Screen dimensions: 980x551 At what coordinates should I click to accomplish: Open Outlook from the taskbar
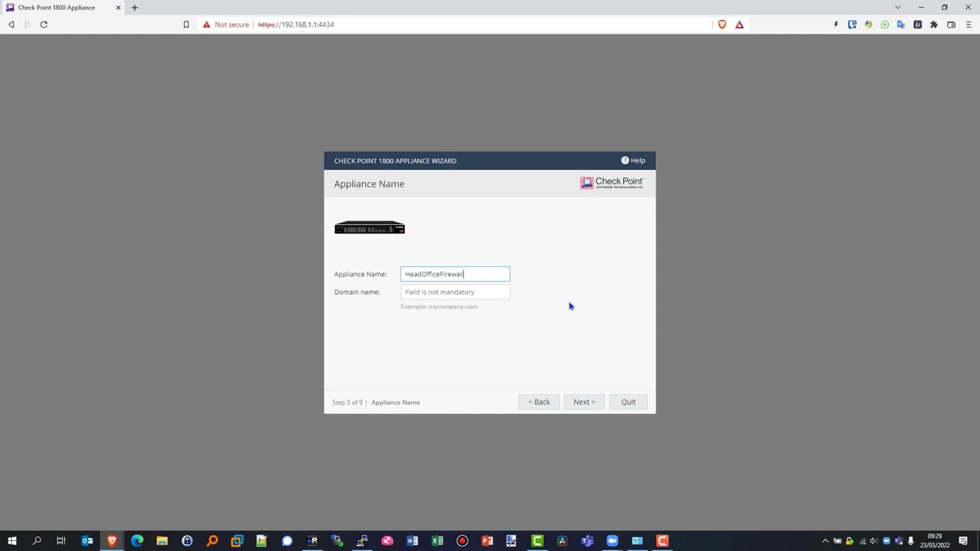click(x=87, y=541)
